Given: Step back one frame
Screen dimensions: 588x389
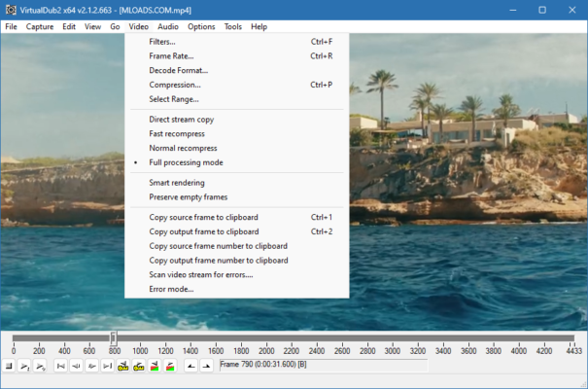Looking at the screenshot, I should (76, 366).
